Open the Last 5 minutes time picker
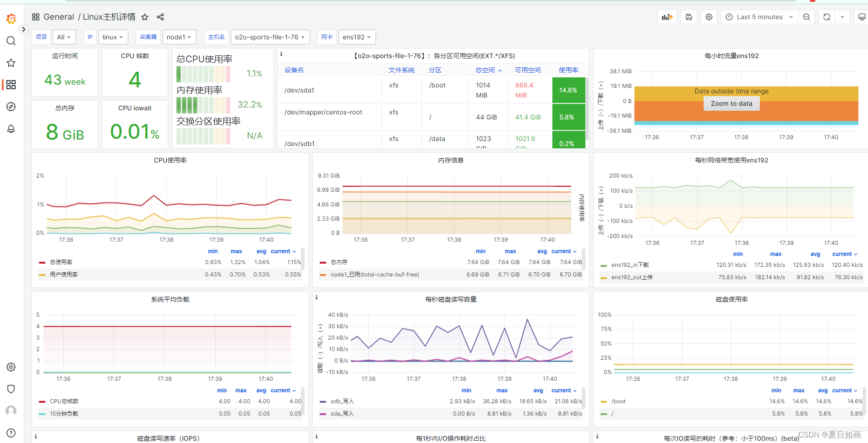This screenshot has height=443, width=868. point(759,17)
